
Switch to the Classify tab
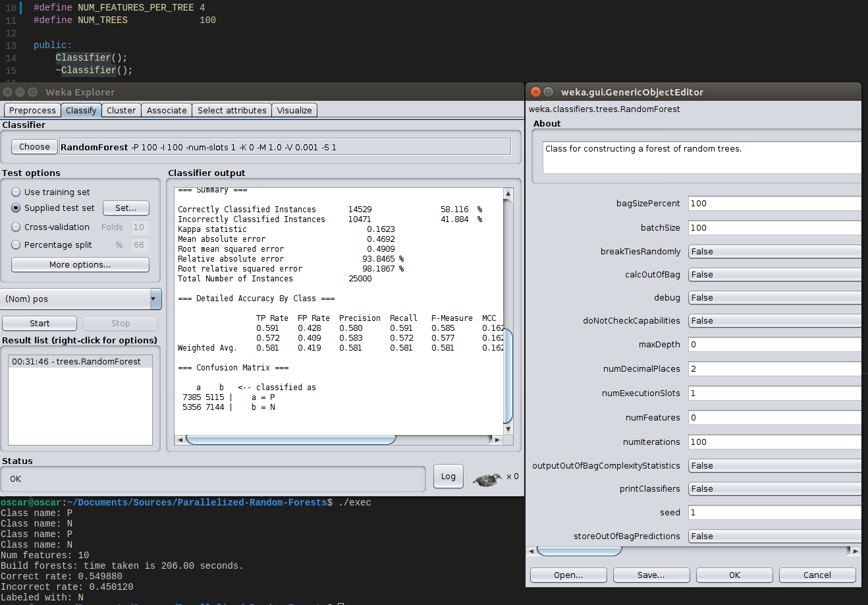(81, 111)
